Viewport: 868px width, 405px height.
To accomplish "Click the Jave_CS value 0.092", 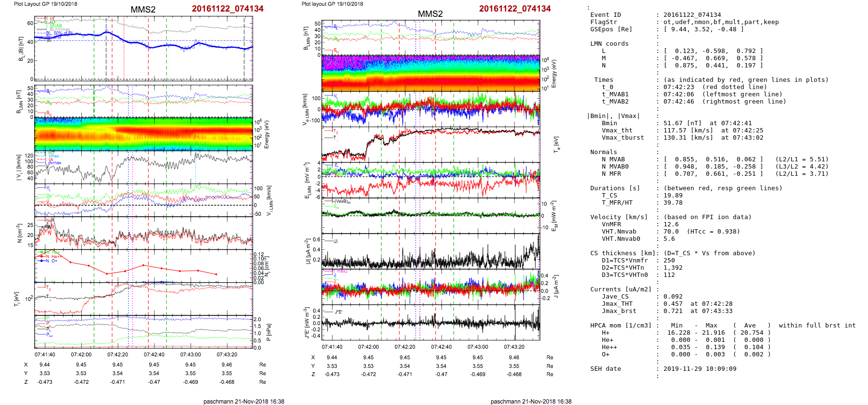I will point(673,297).
